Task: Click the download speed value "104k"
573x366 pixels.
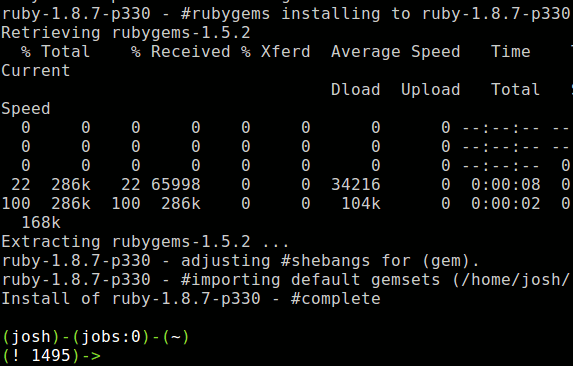Action: [x=361, y=203]
